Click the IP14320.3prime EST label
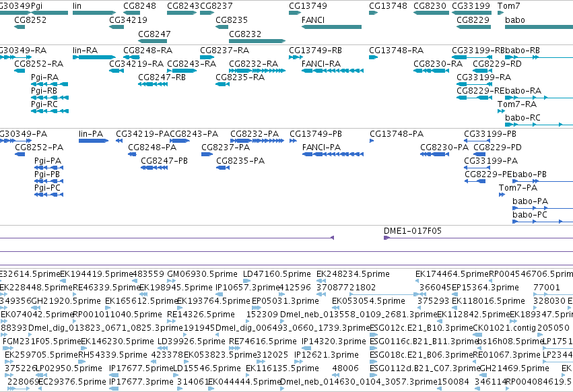The height and width of the screenshot is (392, 573). point(334,341)
